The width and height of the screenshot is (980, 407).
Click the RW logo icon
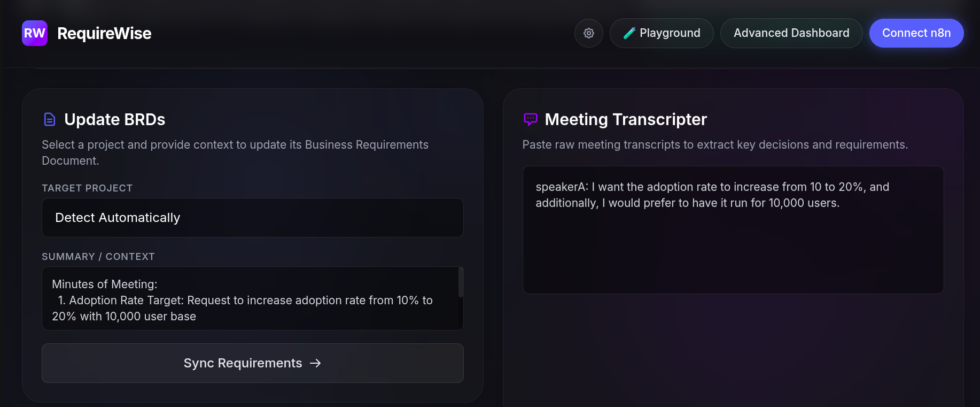pyautogui.click(x=34, y=33)
